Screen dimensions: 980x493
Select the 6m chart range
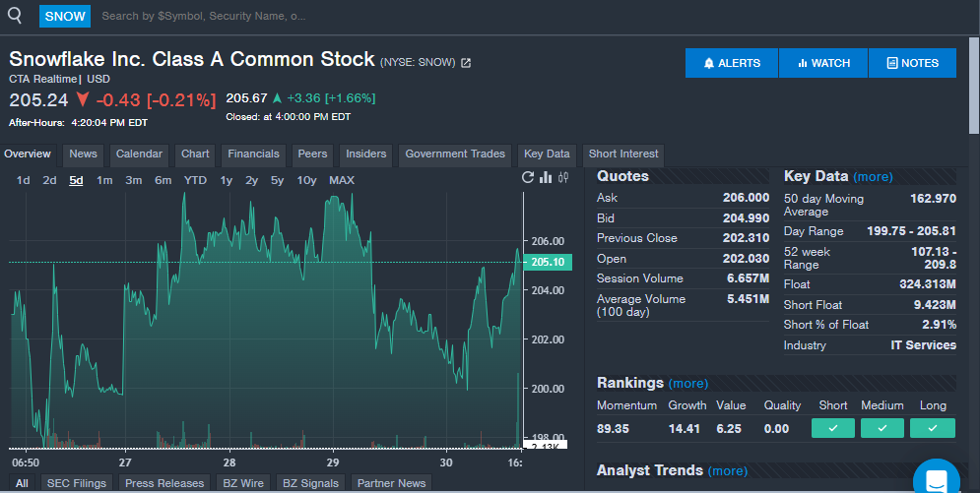(x=163, y=180)
